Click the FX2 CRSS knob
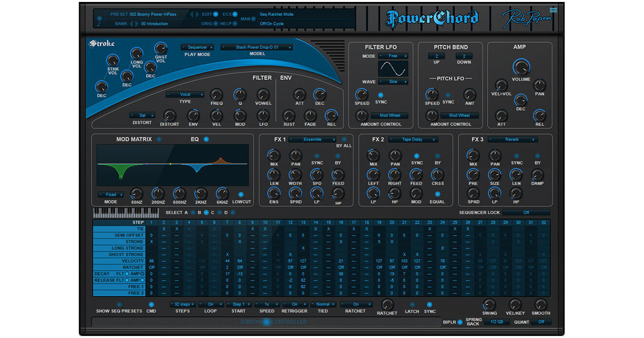The image size is (644, 338). [437, 175]
